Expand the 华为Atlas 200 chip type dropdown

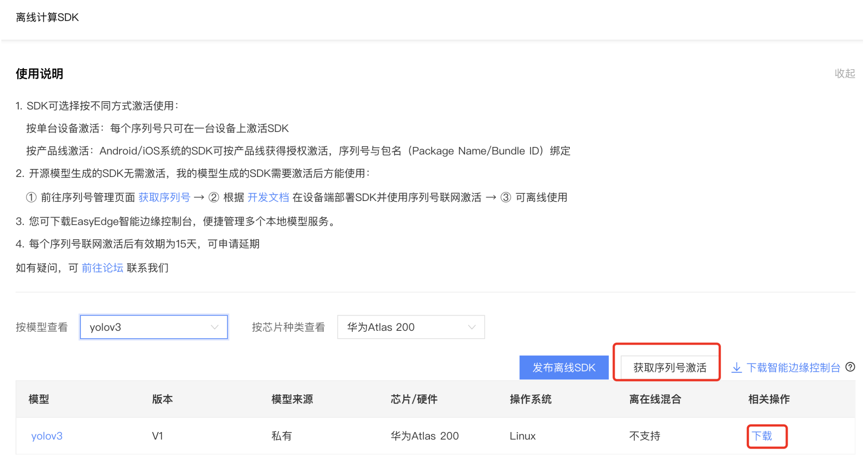471,327
